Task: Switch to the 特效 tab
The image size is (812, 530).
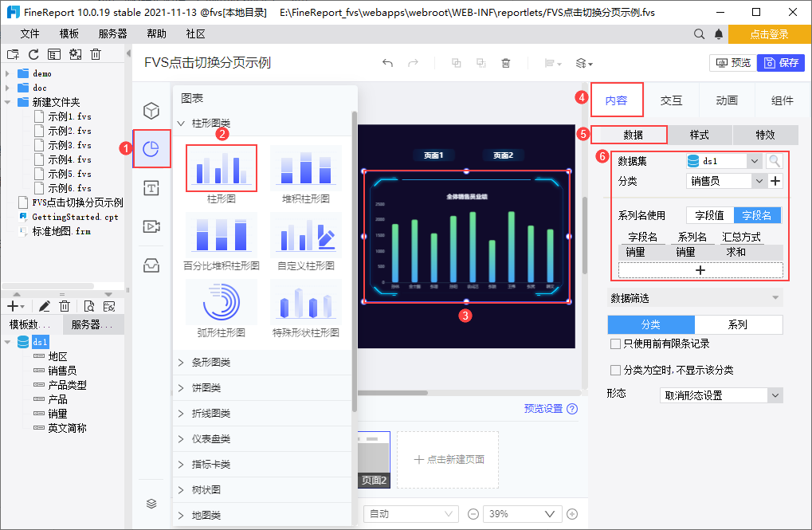Action: pos(765,135)
